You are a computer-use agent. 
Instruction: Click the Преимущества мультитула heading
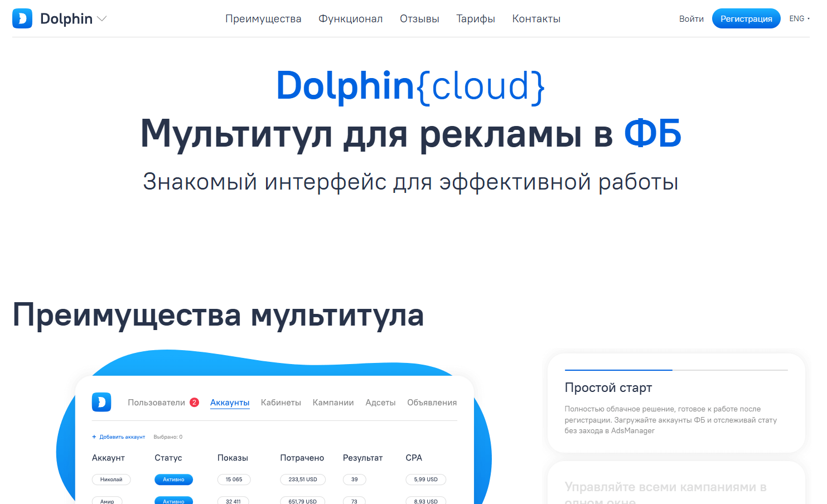pyautogui.click(x=218, y=315)
